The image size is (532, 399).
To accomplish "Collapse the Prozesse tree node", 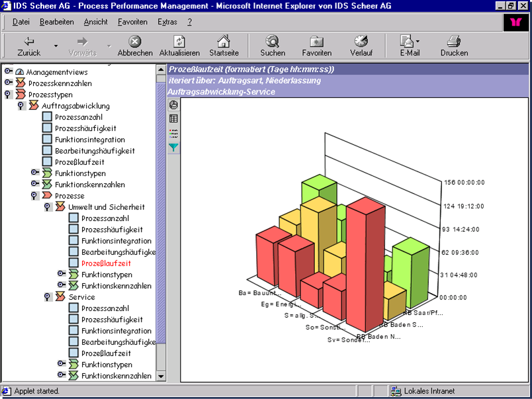I will 34,195.
